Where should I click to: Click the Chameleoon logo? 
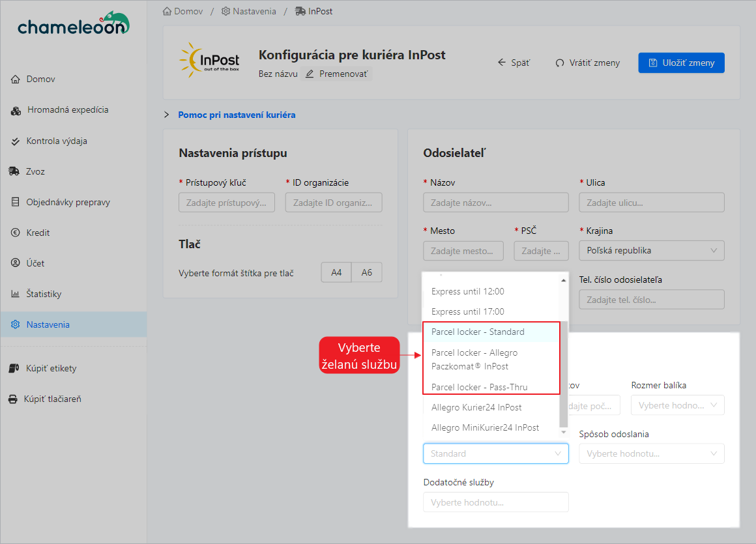pyautogui.click(x=73, y=24)
